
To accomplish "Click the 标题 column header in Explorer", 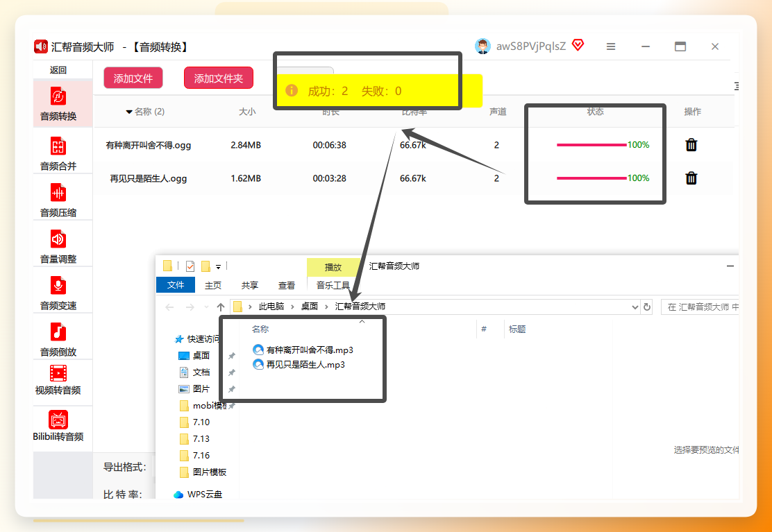I will pos(517,329).
